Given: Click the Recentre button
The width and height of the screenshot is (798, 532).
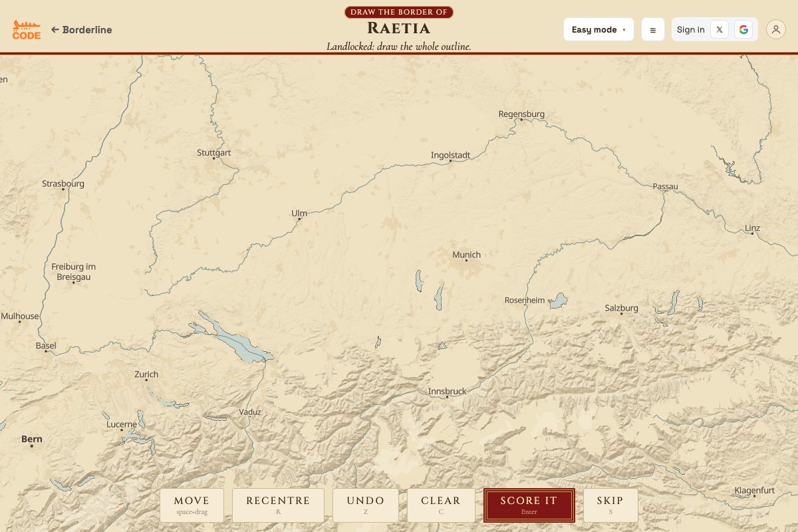Looking at the screenshot, I should [278, 505].
